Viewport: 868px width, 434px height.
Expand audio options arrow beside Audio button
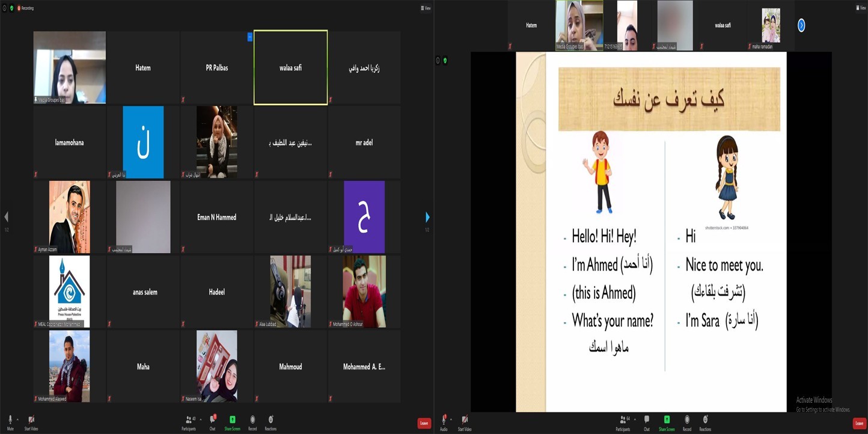[451, 420]
